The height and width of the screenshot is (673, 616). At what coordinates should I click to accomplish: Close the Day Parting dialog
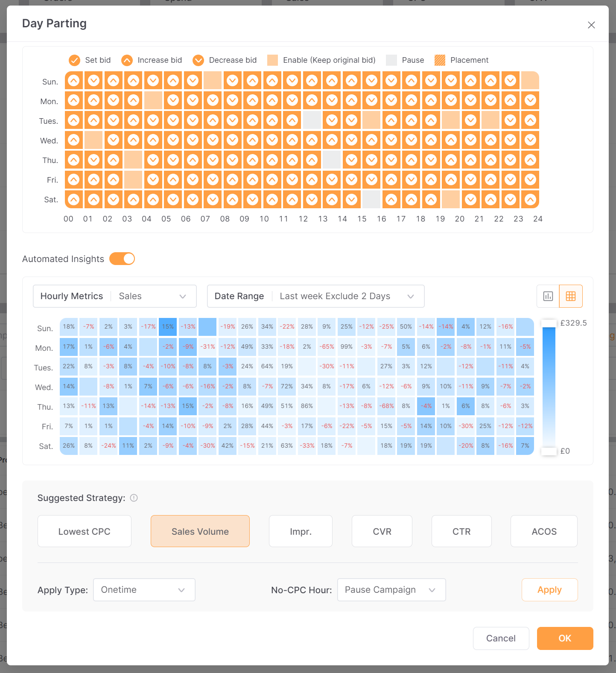(x=591, y=25)
